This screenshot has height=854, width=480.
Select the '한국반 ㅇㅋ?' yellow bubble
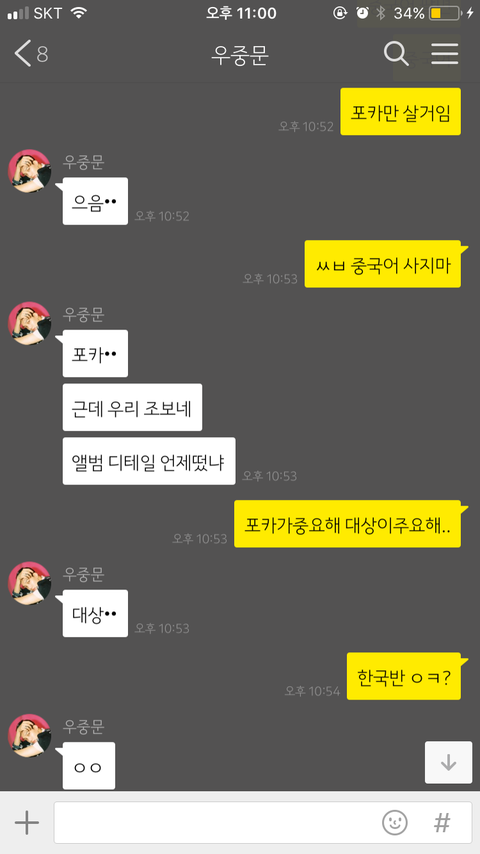[404, 676]
